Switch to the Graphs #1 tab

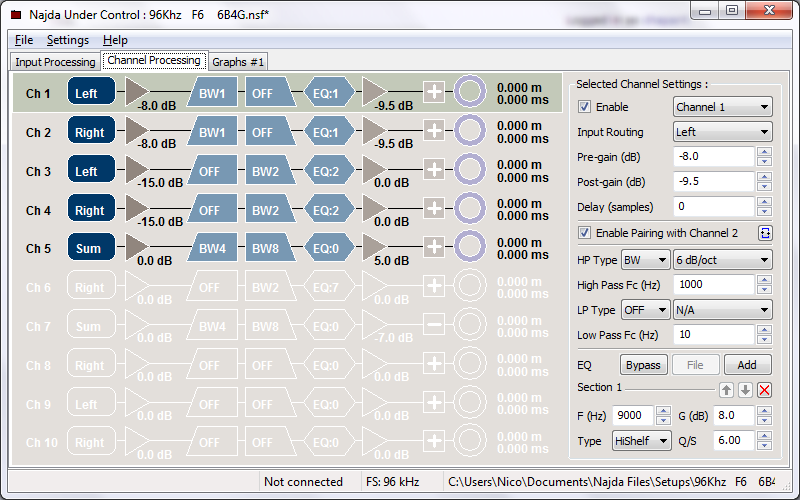click(238, 62)
